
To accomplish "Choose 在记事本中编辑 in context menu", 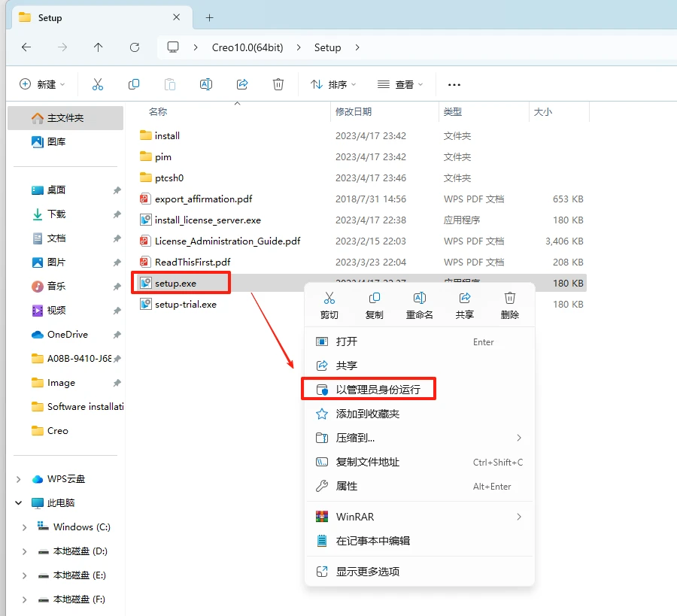I will tap(420, 541).
